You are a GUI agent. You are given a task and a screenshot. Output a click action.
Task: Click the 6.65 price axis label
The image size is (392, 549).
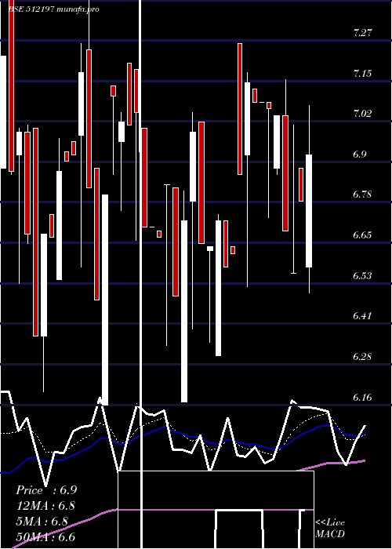tap(362, 235)
